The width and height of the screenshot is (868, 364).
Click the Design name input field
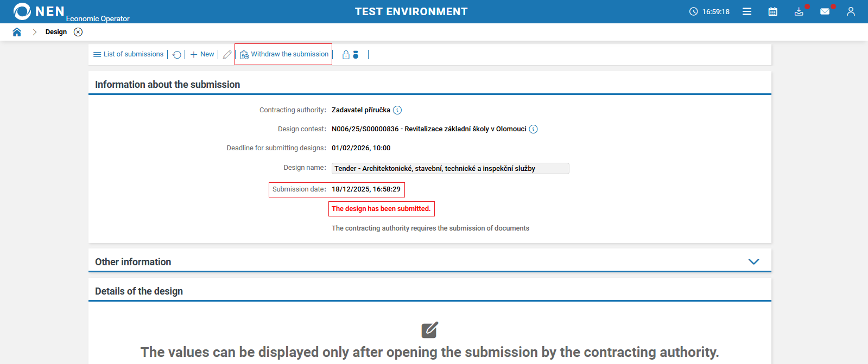449,168
